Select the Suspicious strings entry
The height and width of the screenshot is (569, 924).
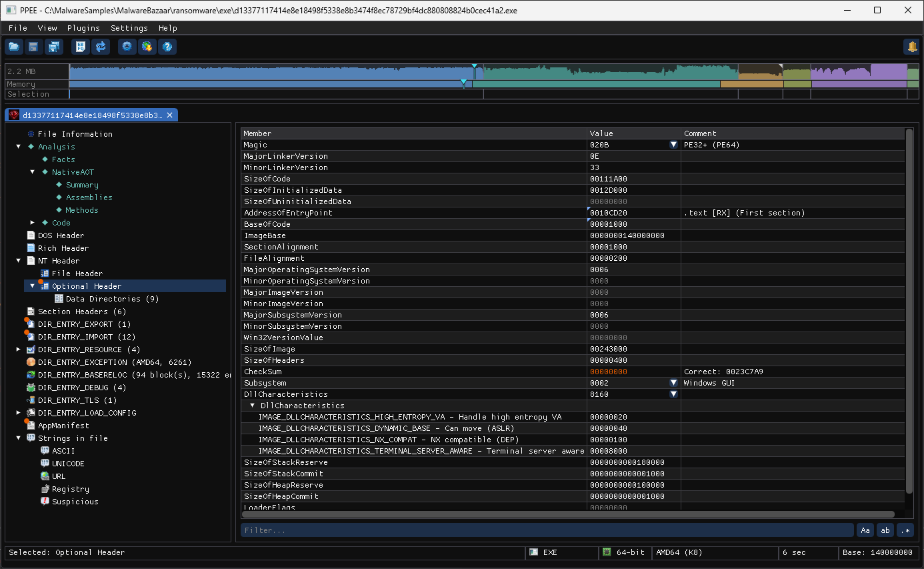[x=75, y=502]
